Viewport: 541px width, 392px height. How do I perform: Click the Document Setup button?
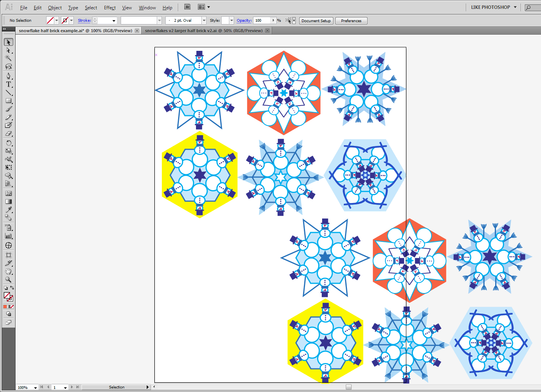(x=316, y=21)
